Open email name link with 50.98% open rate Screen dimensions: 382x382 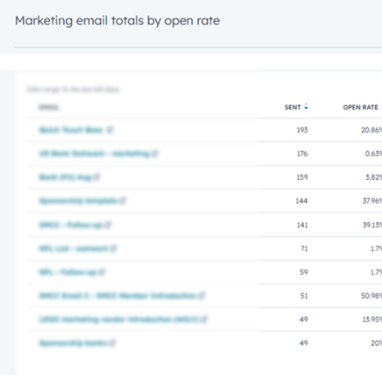tap(117, 296)
